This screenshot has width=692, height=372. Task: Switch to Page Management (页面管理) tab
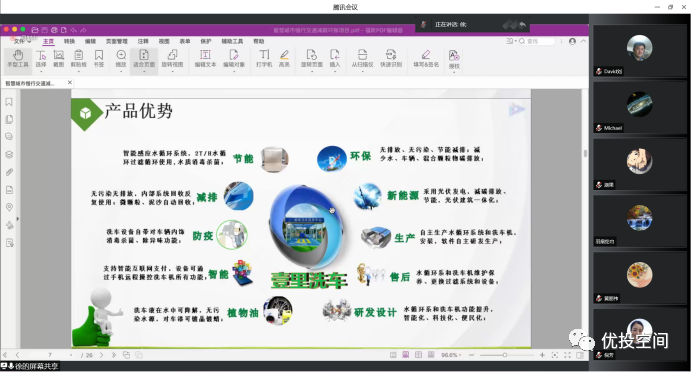(x=117, y=41)
